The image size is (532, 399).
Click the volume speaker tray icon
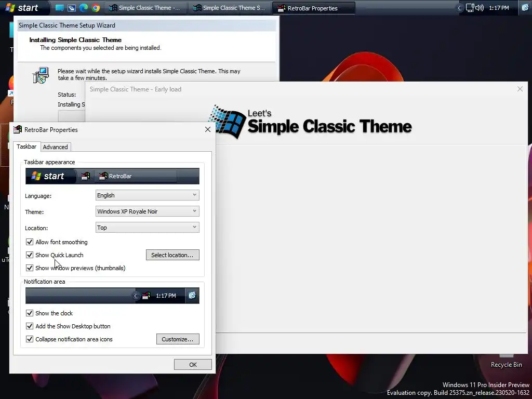click(480, 8)
